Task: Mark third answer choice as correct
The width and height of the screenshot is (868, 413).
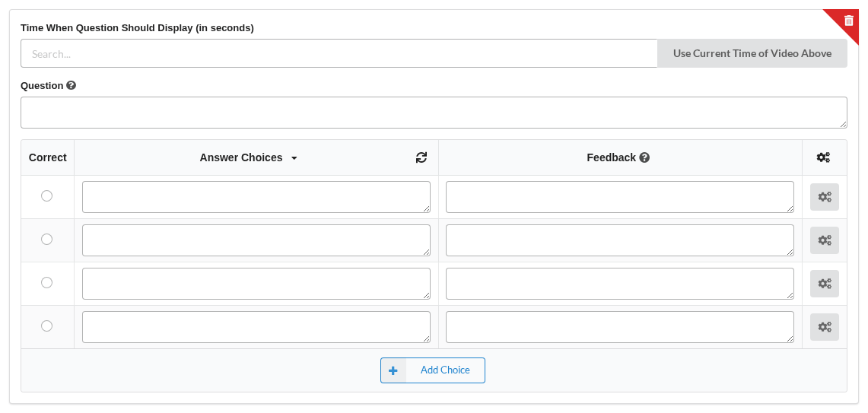Action: click(47, 283)
